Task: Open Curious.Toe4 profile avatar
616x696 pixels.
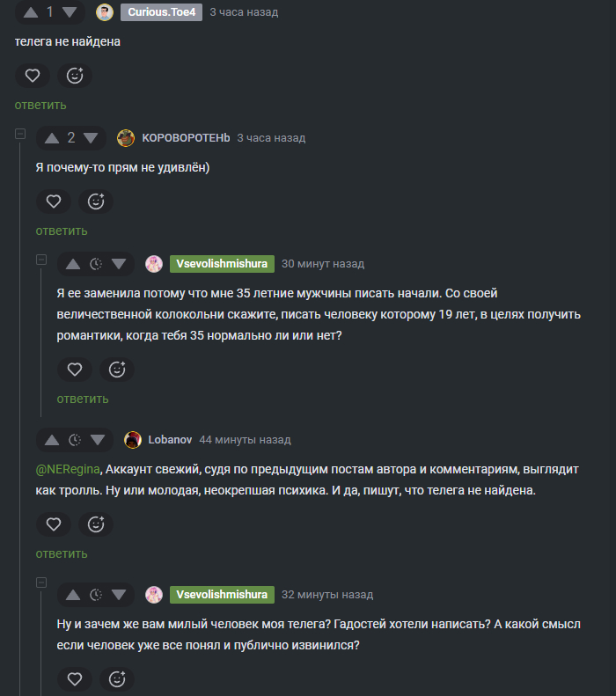Action: click(105, 12)
